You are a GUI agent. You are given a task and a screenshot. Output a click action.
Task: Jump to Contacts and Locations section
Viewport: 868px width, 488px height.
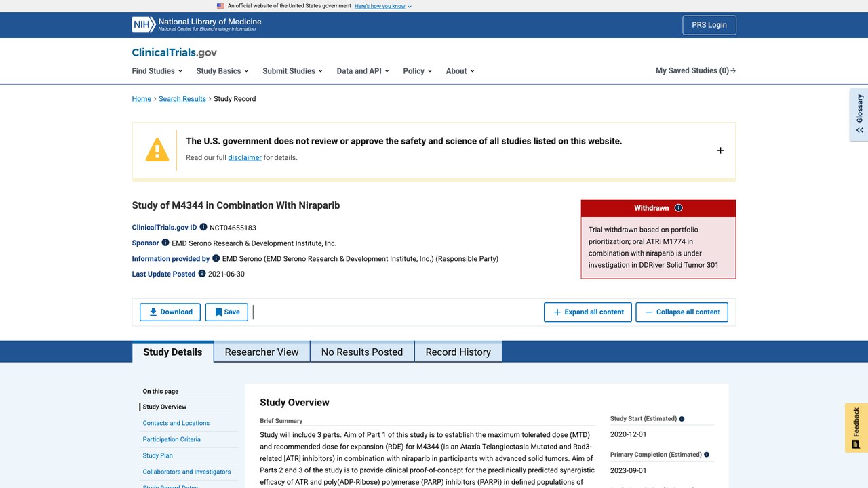pyautogui.click(x=176, y=423)
